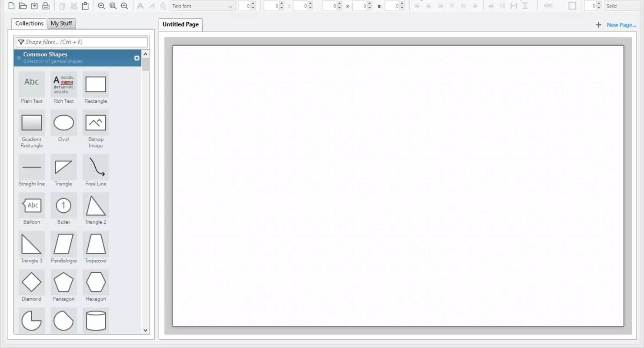
Task: Open the Text font dropdown
Action: coord(203,6)
